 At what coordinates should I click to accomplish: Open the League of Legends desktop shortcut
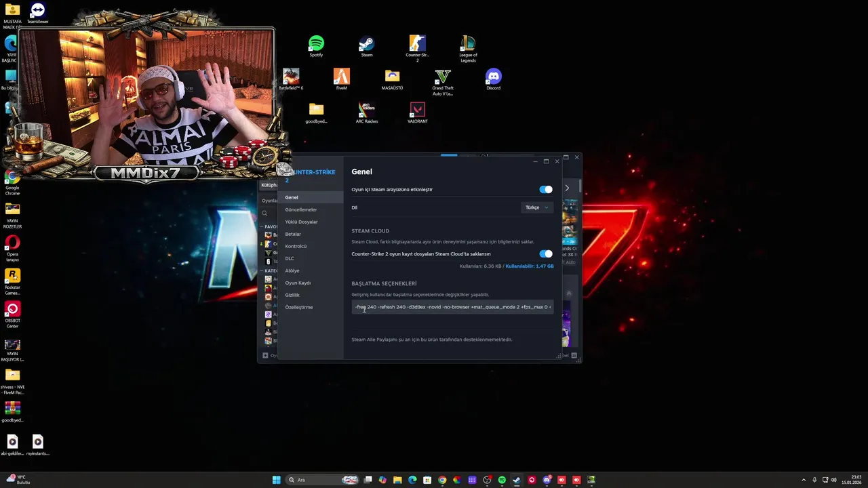[x=468, y=48]
